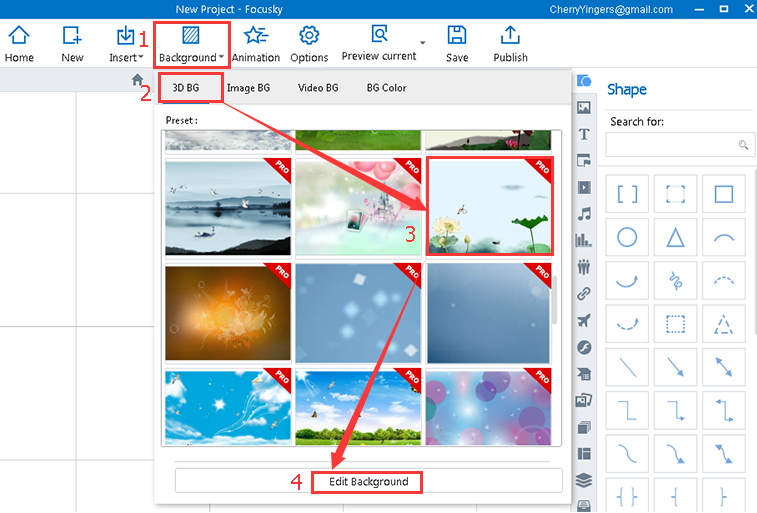The width and height of the screenshot is (757, 513).
Task: Insert the square brackets shape
Action: tap(627, 194)
